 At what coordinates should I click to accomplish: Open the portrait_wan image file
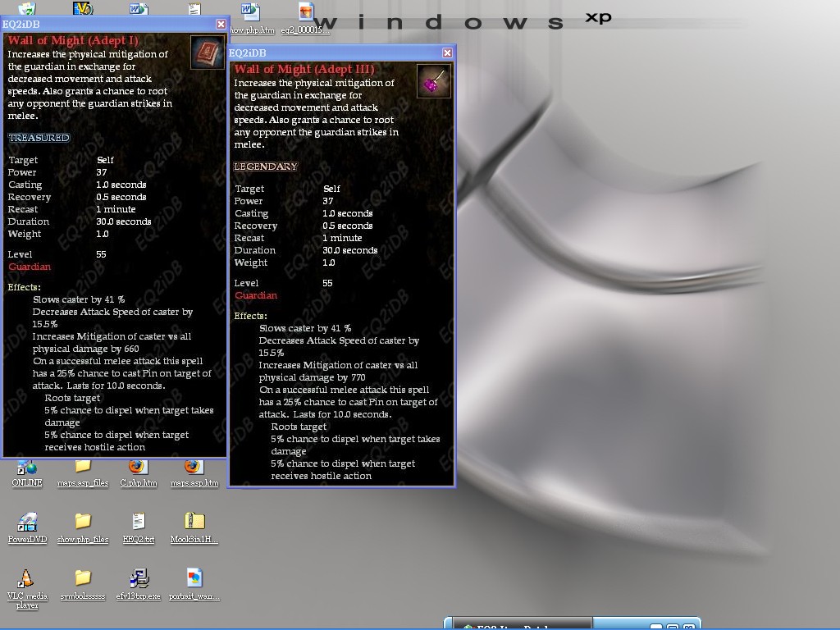tap(194, 579)
